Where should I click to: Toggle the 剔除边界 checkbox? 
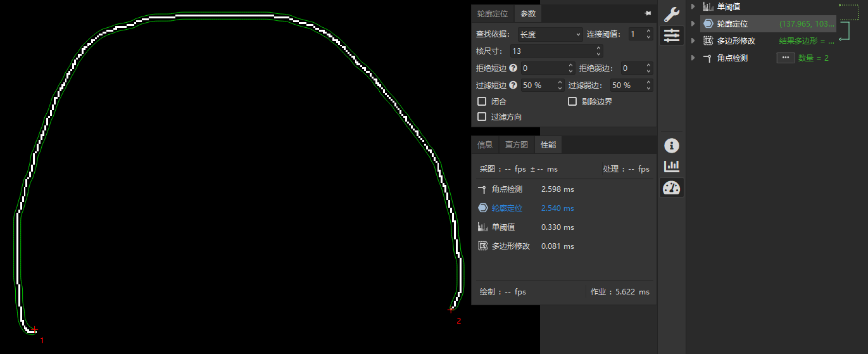click(x=572, y=101)
